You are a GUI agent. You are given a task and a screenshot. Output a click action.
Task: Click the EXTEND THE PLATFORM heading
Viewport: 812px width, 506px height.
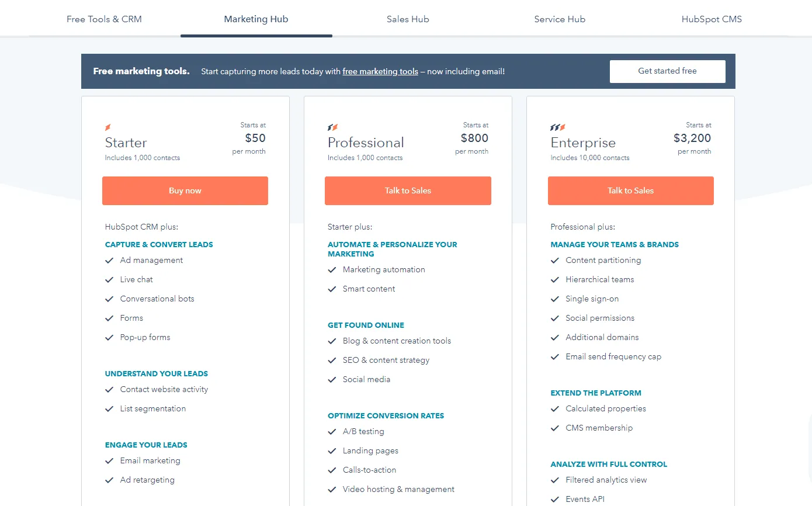pos(596,393)
